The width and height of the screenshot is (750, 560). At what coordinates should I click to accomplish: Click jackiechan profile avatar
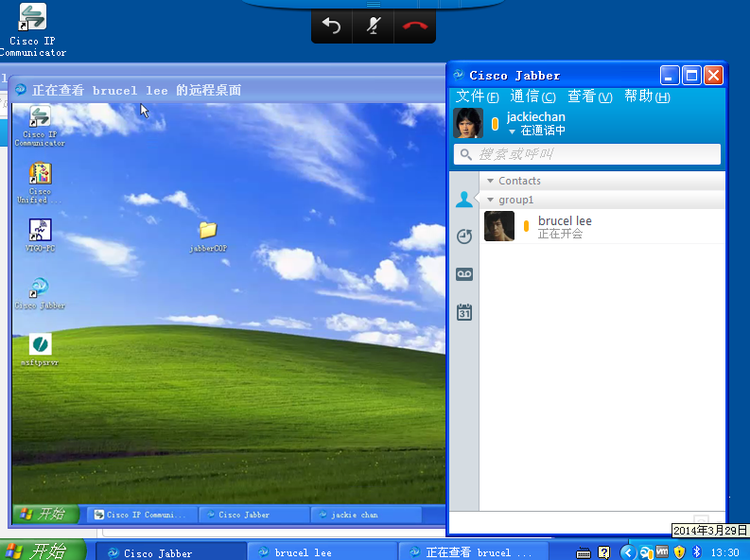(468, 123)
